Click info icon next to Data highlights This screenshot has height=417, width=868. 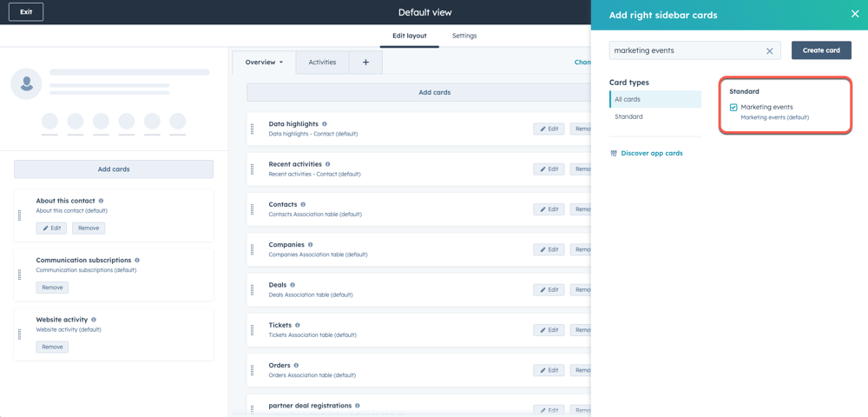(325, 124)
